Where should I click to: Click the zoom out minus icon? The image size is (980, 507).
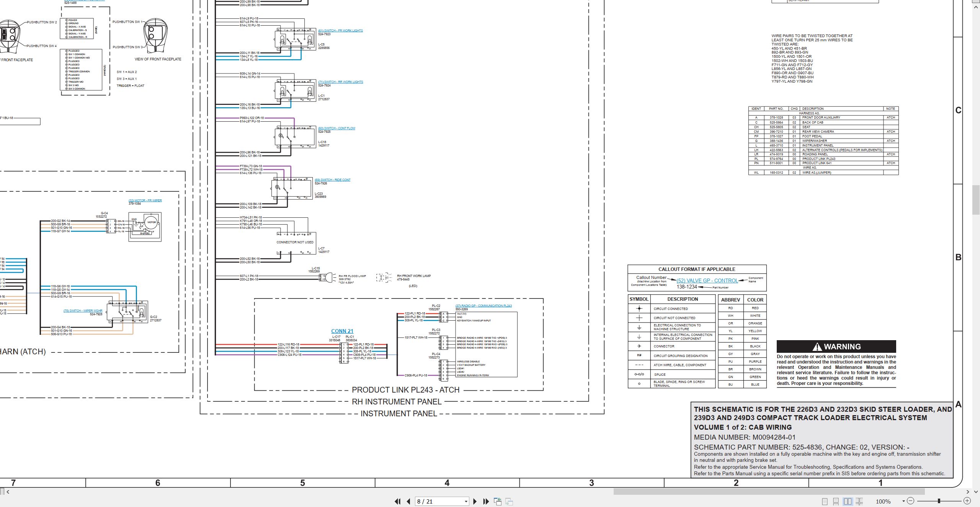911,501
